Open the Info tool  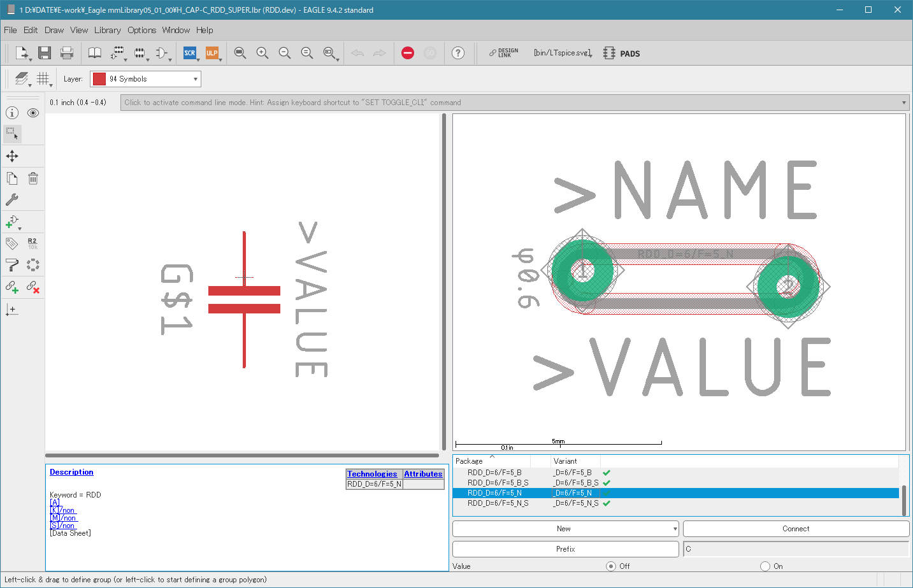[x=12, y=113]
